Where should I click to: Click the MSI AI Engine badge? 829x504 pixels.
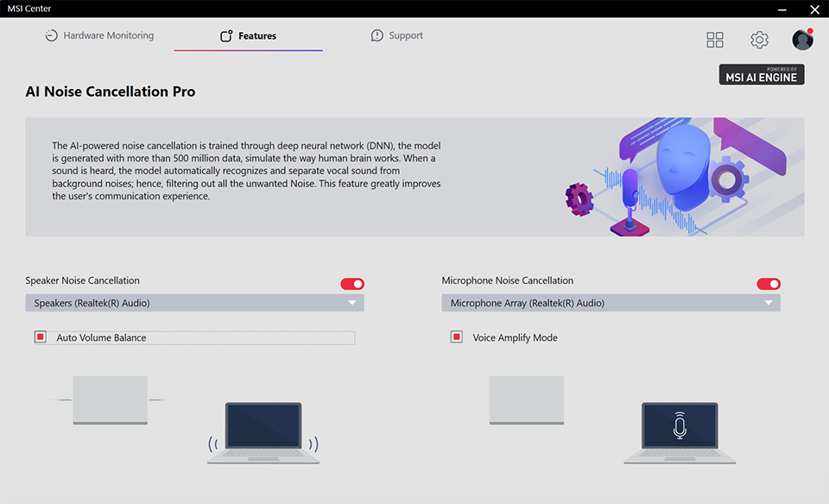(762, 75)
